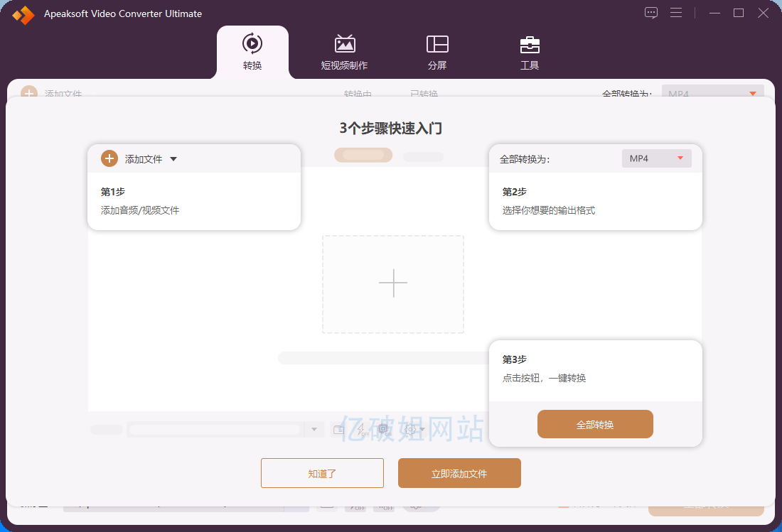Click the orange plus 添加文件 icon in step 1
The width and height of the screenshot is (782, 532).
click(109, 159)
